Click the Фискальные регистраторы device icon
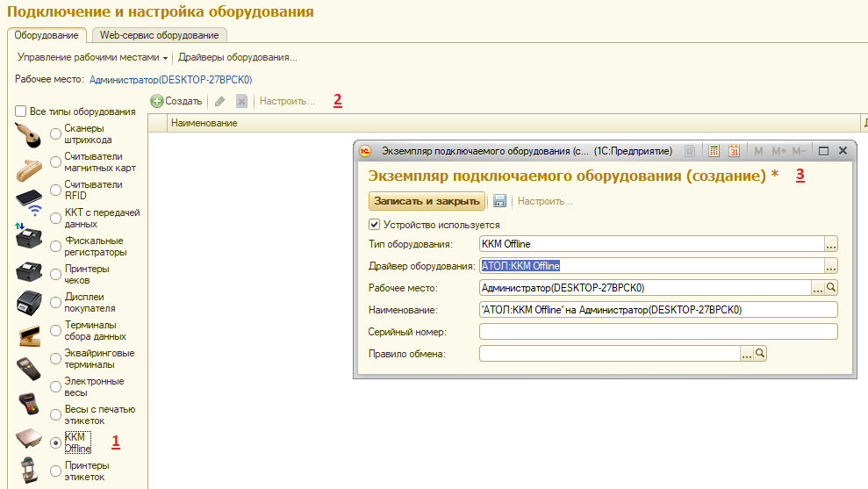 (29, 271)
